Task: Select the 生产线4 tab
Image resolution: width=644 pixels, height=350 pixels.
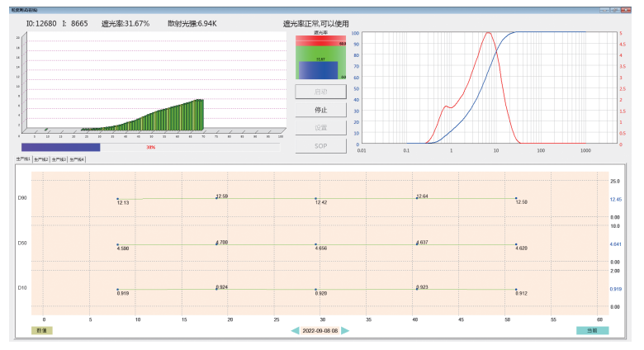Action: coord(77,158)
